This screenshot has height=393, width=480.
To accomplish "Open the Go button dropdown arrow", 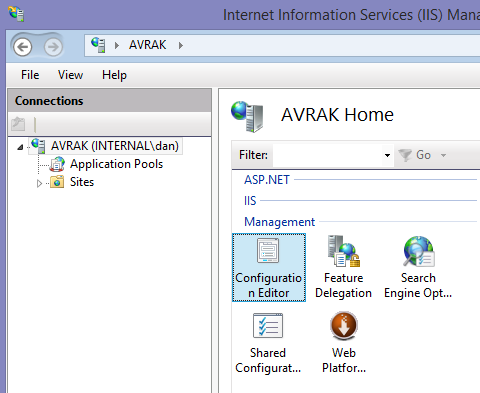I will pos(443,155).
